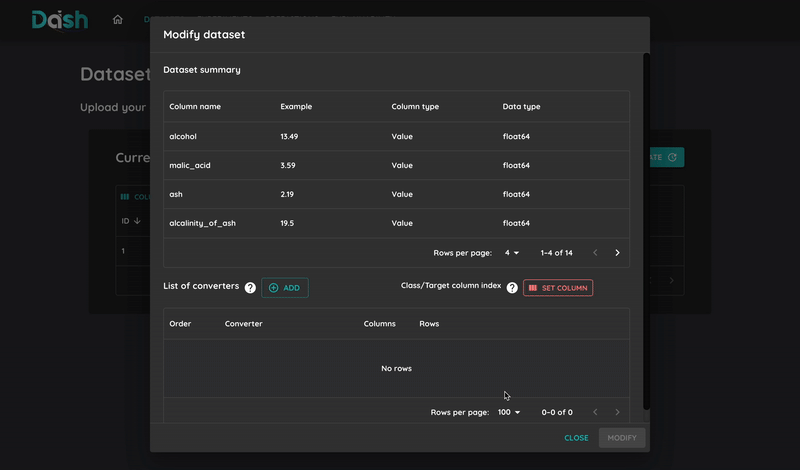Click the SET COLUMN button

click(x=558, y=288)
